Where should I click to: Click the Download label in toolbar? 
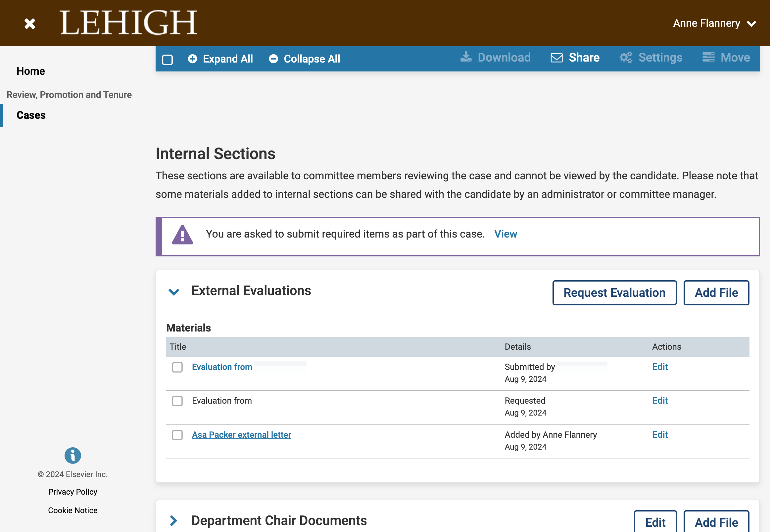tap(504, 57)
